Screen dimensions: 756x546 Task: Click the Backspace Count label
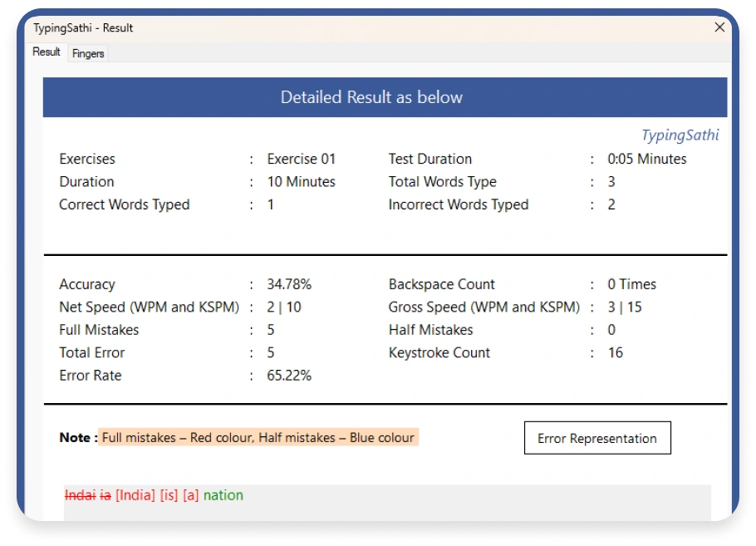pyautogui.click(x=441, y=284)
